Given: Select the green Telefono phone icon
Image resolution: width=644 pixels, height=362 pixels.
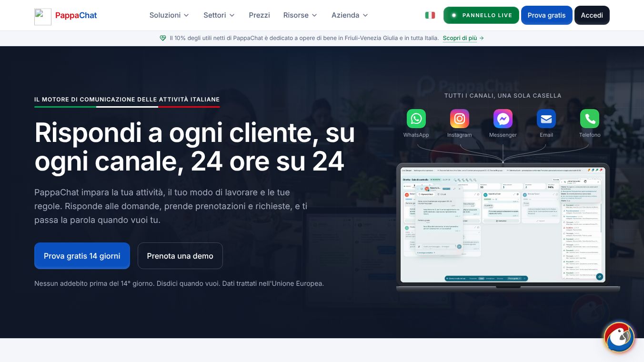Looking at the screenshot, I should point(590,119).
